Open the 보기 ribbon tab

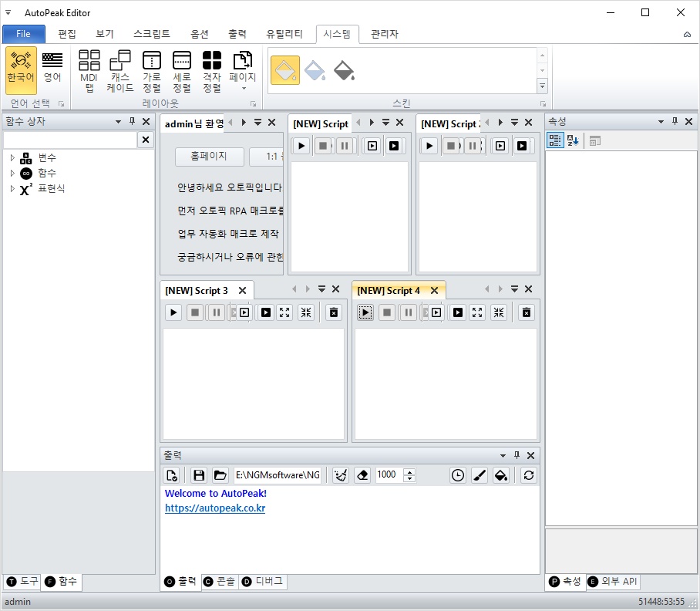[105, 34]
